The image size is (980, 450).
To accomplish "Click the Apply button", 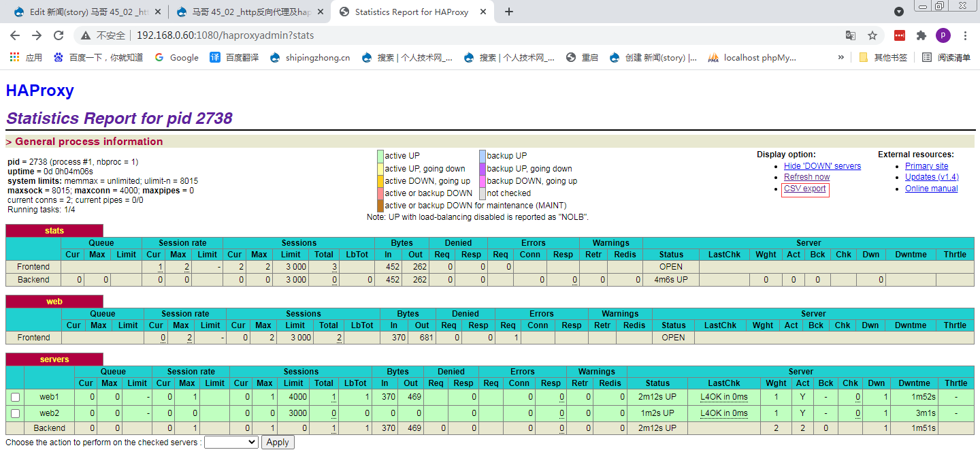I will point(278,443).
